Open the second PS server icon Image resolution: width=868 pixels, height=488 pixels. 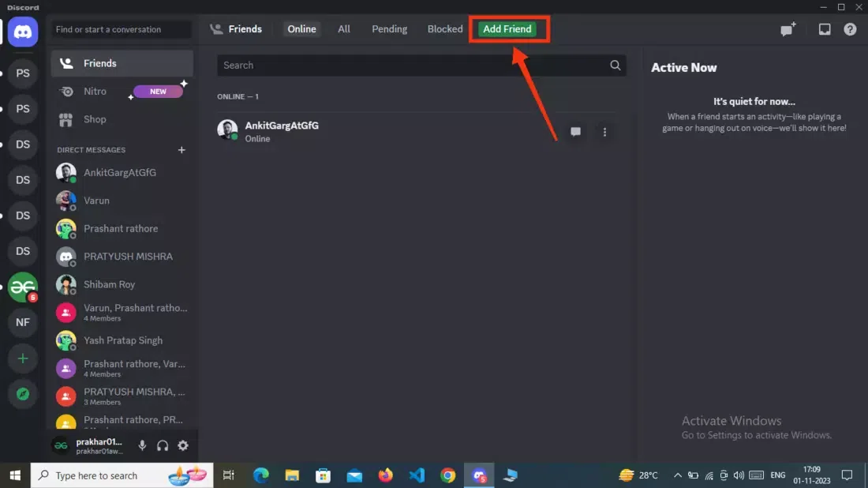point(23,108)
